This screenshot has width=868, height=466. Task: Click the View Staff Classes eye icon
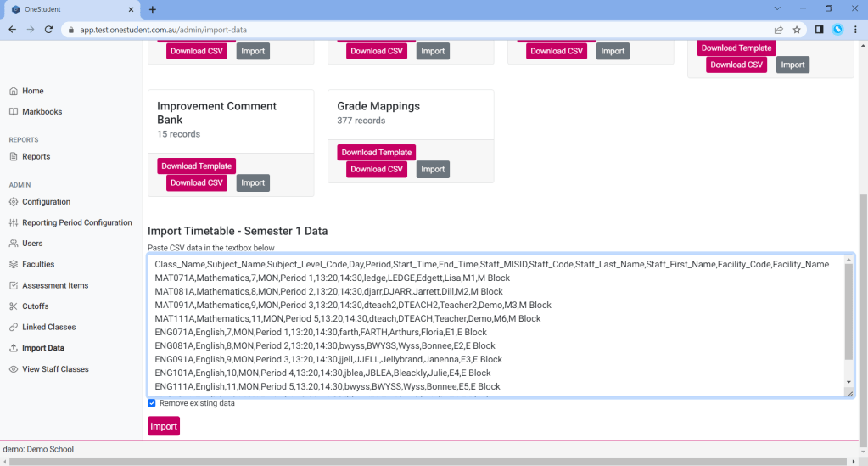tap(14, 369)
